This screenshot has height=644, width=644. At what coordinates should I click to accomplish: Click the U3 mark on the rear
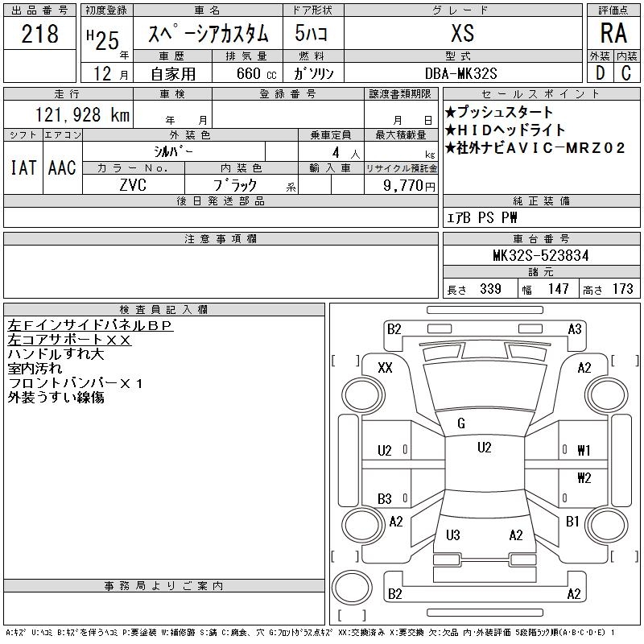[452, 535]
